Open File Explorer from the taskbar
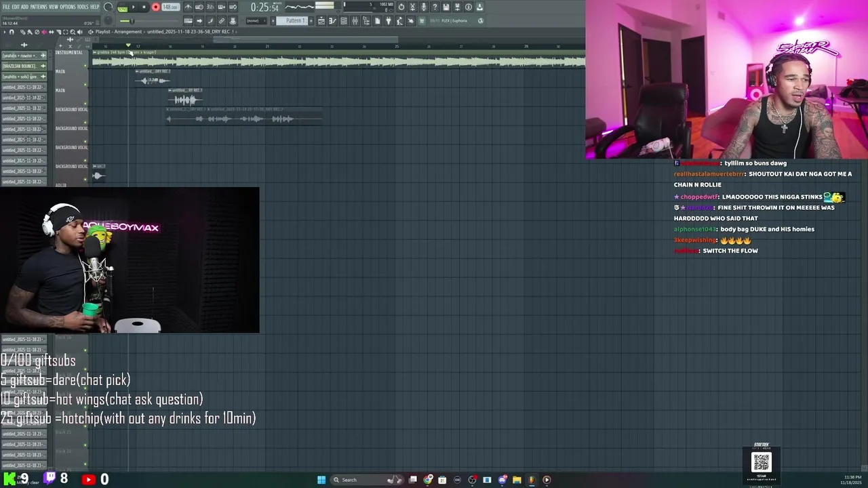868x488 pixels. [x=517, y=480]
